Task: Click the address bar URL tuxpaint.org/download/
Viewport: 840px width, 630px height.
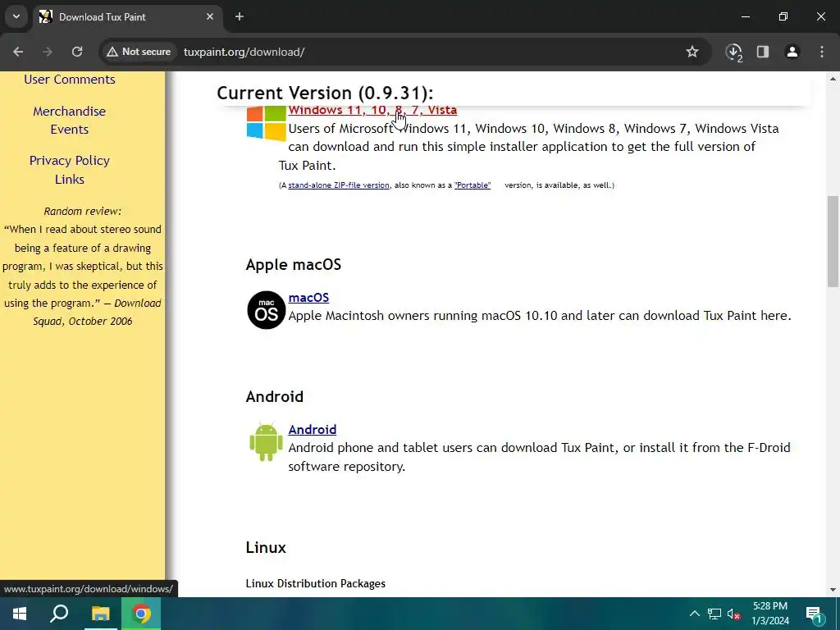Action: (244, 52)
